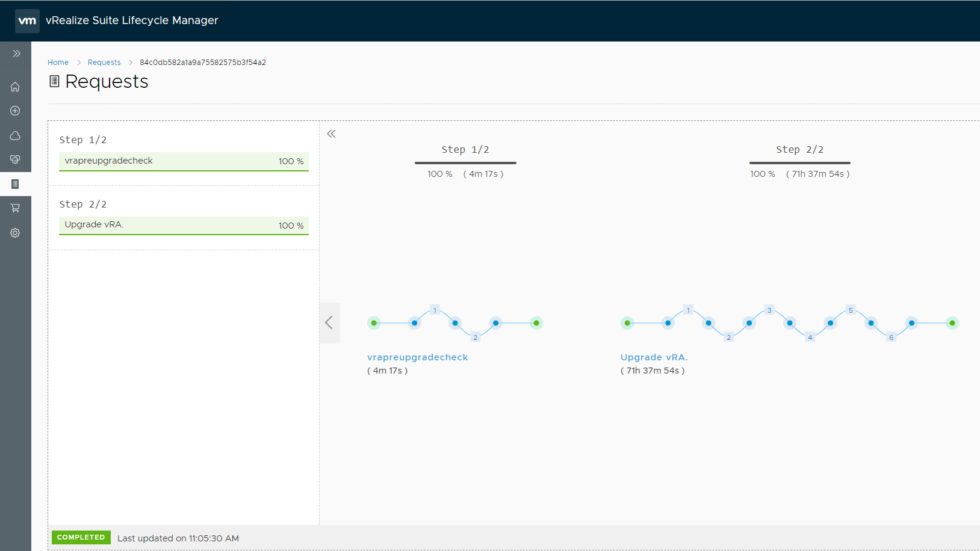
Task: Click node 1 in Upgrade vRA workflow
Action: (x=688, y=310)
